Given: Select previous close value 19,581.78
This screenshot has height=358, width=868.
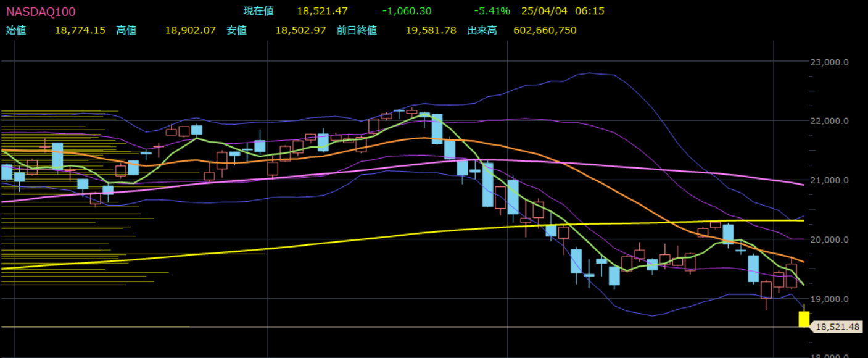Looking at the screenshot, I should point(431,30).
